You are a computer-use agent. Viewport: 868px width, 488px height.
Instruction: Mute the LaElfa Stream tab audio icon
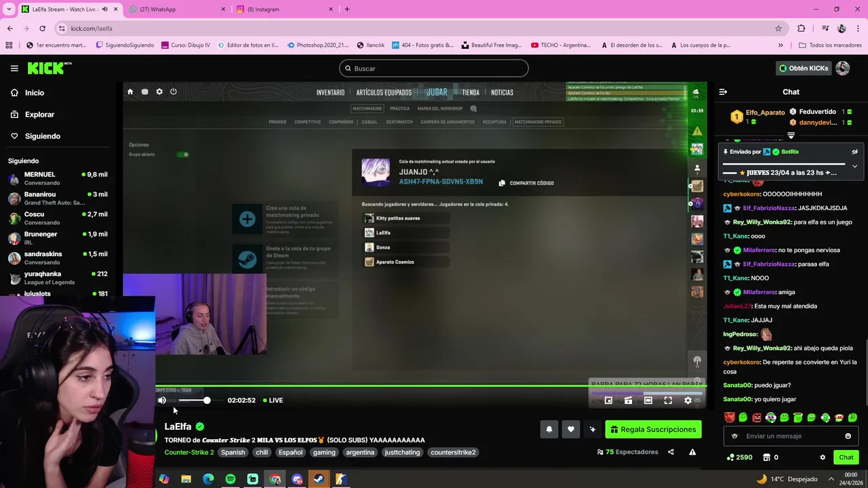tap(104, 9)
